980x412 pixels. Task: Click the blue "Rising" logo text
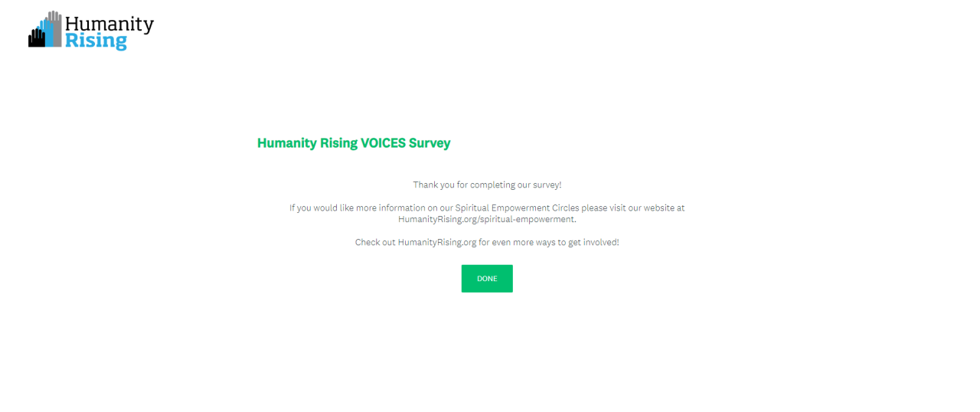click(96, 41)
